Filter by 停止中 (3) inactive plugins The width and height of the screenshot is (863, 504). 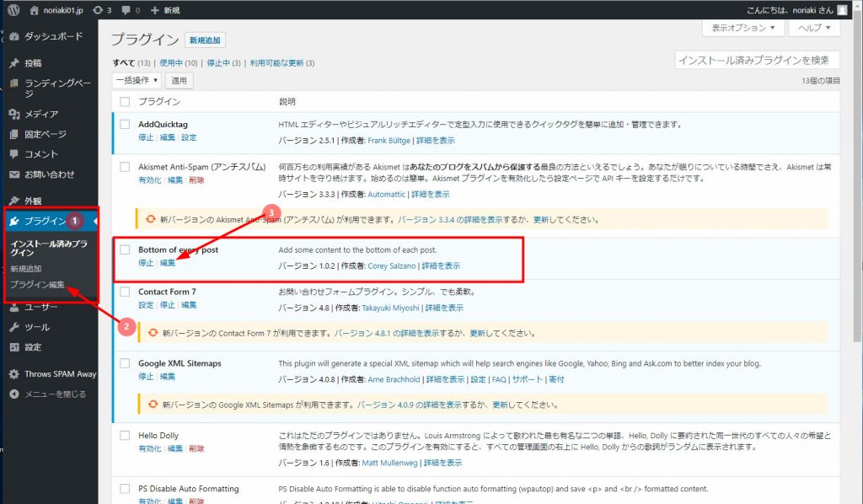coord(223,62)
